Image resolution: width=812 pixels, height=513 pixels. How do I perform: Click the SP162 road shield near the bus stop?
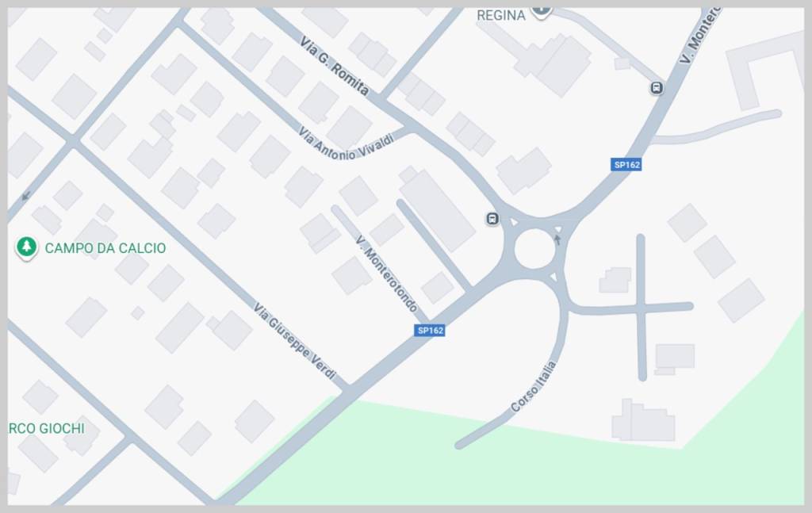point(626,165)
